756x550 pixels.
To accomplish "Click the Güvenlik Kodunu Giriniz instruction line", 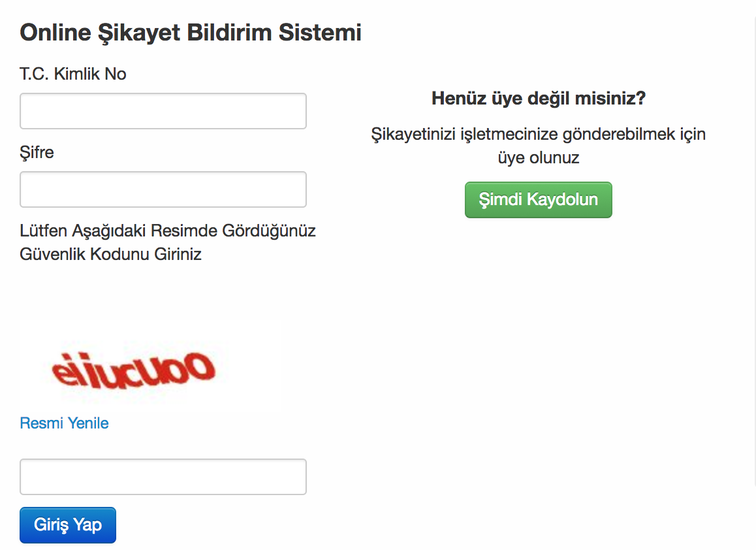I will click(x=110, y=254).
